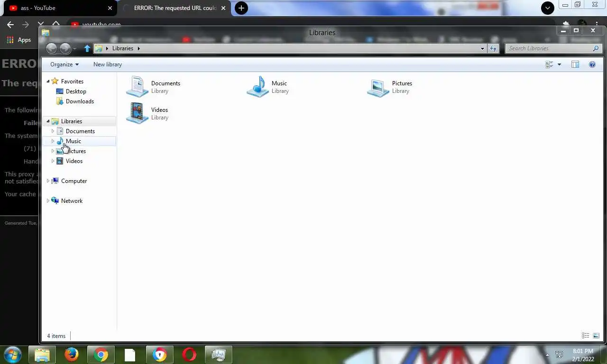Open the Documents library icon in file list
607x364 pixels.
(x=137, y=87)
